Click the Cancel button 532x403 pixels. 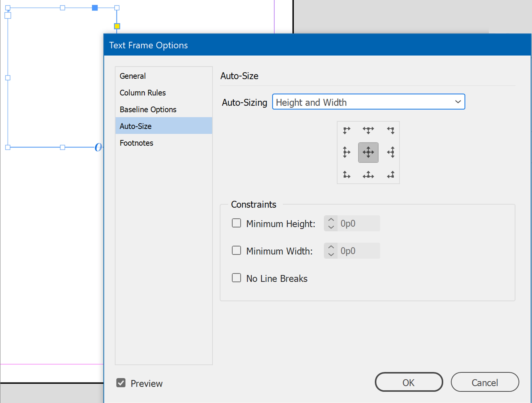tap(485, 382)
